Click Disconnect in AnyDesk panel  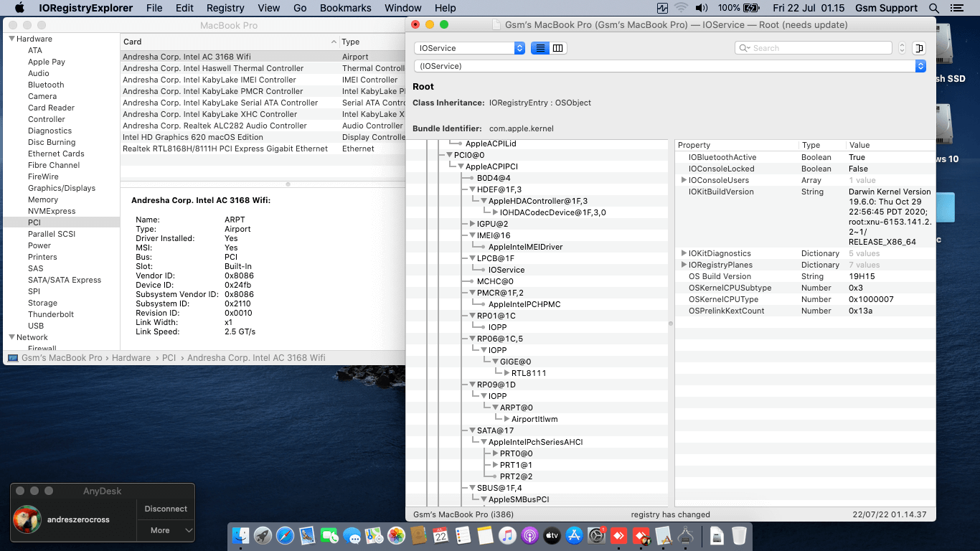166,509
